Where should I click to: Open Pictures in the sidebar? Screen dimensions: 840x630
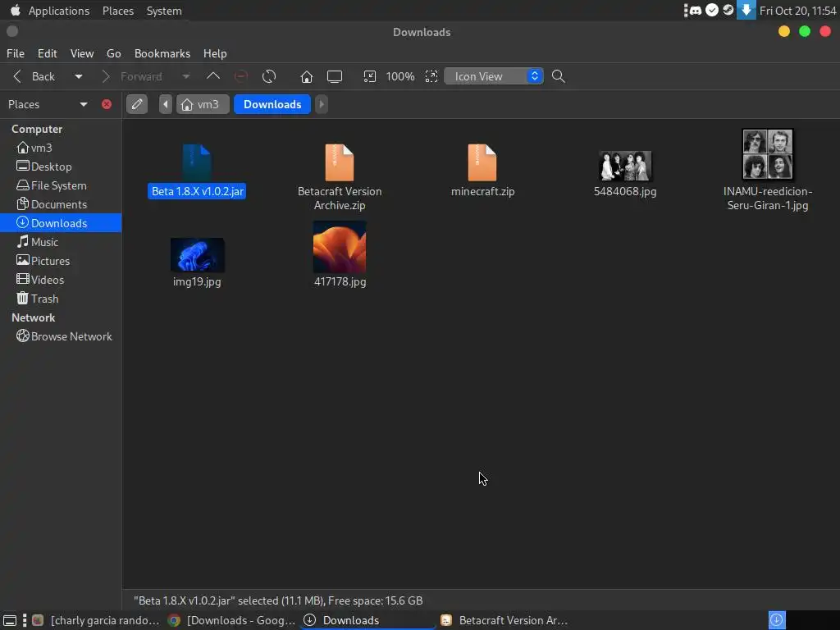[x=61, y=261]
